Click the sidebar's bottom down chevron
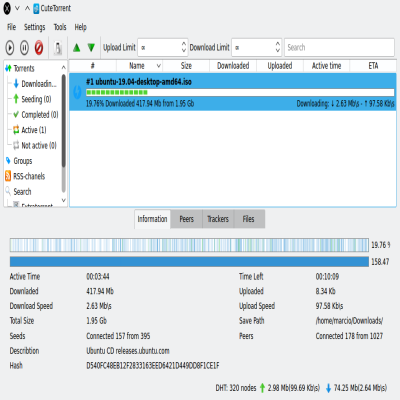 (63, 200)
